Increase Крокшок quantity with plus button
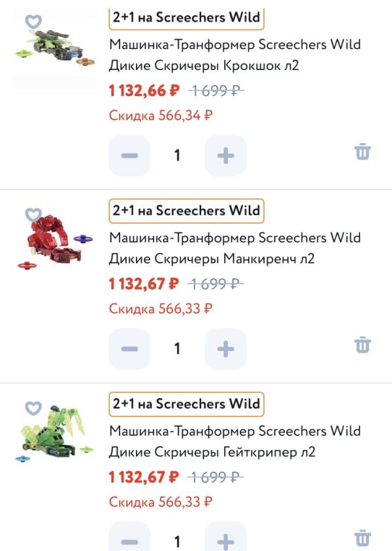 225,156
